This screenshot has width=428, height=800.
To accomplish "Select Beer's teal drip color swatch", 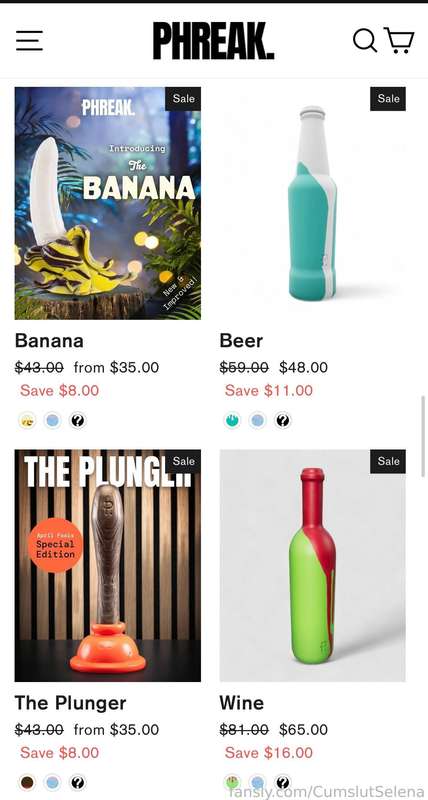I will (232, 421).
